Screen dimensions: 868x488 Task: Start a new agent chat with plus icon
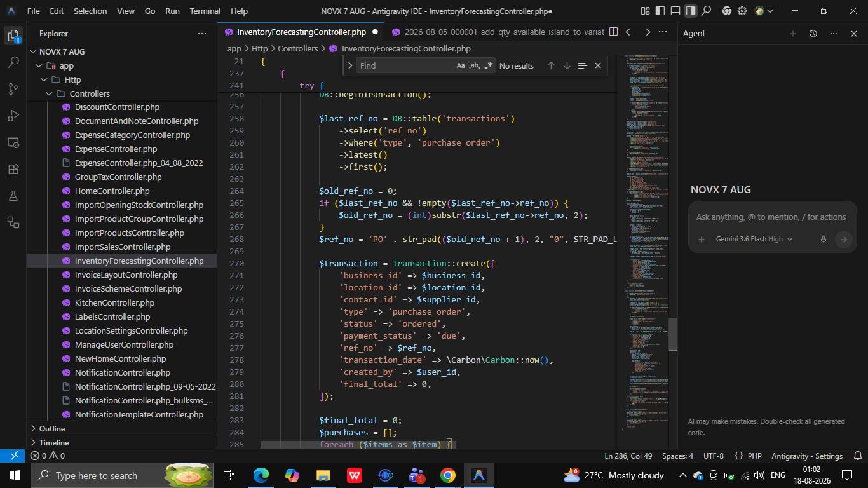(792, 34)
